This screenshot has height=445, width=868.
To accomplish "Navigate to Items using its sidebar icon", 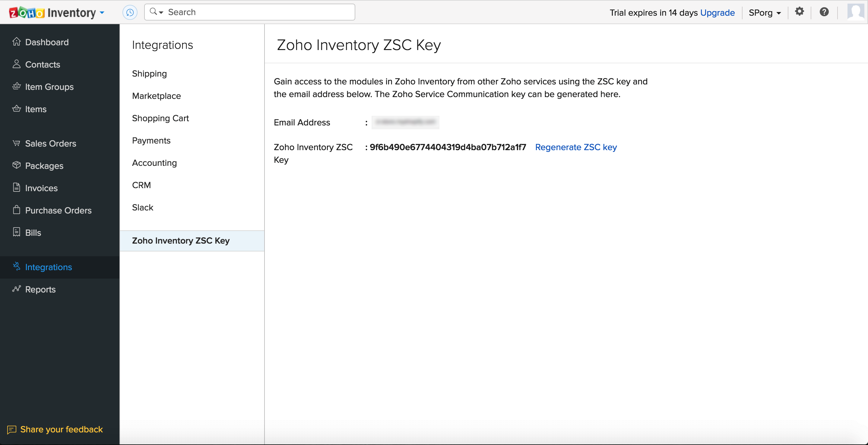I will coord(17,109).
